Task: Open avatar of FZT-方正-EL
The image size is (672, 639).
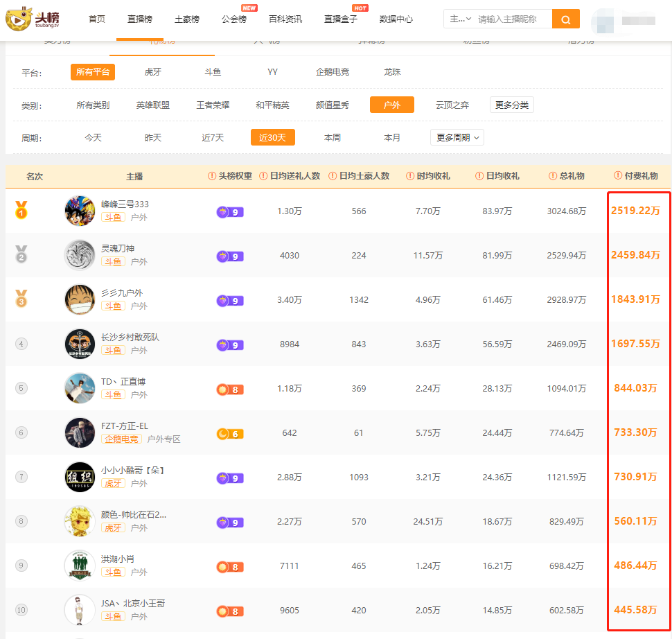Action: tap(80, 432)
